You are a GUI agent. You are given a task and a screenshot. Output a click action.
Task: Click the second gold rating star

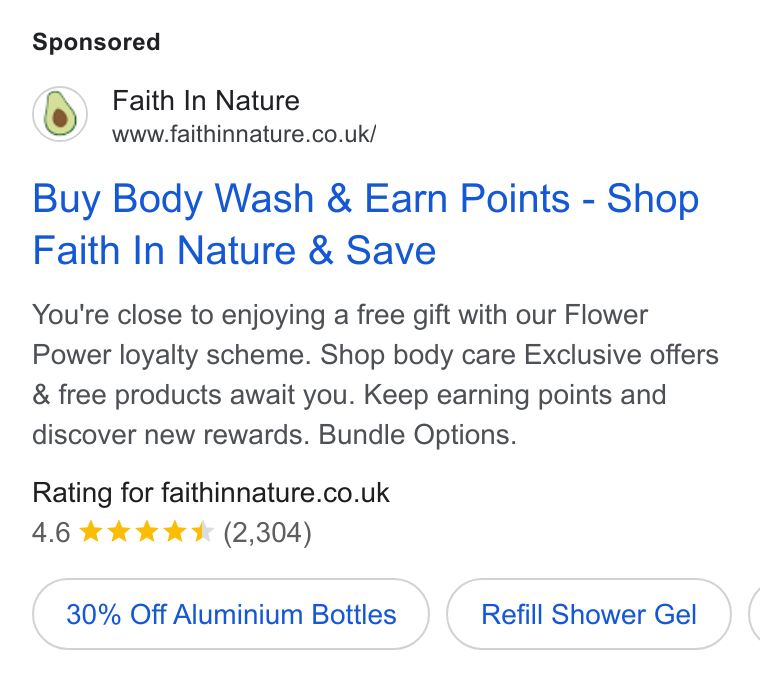tap(118, 532)
